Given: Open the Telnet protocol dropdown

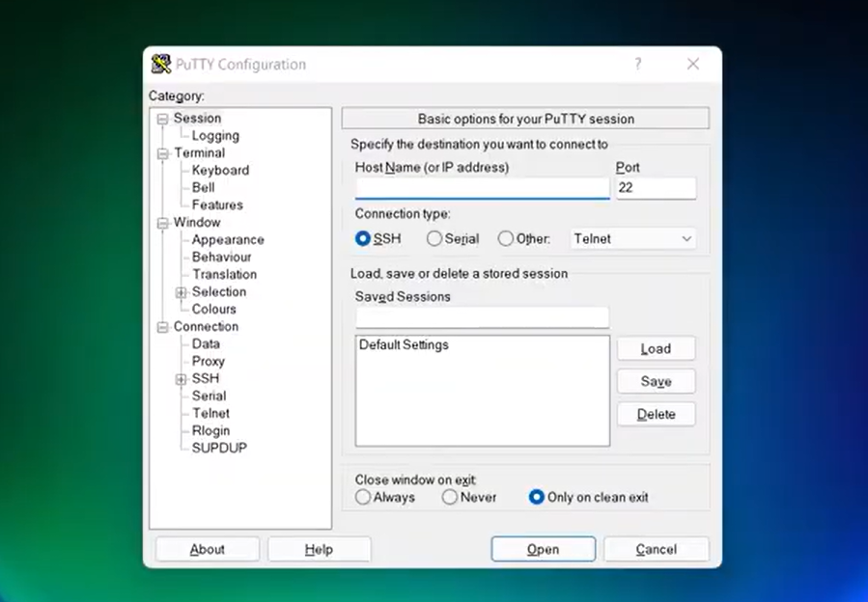Looking at the screenshot, I should [633, 238].
